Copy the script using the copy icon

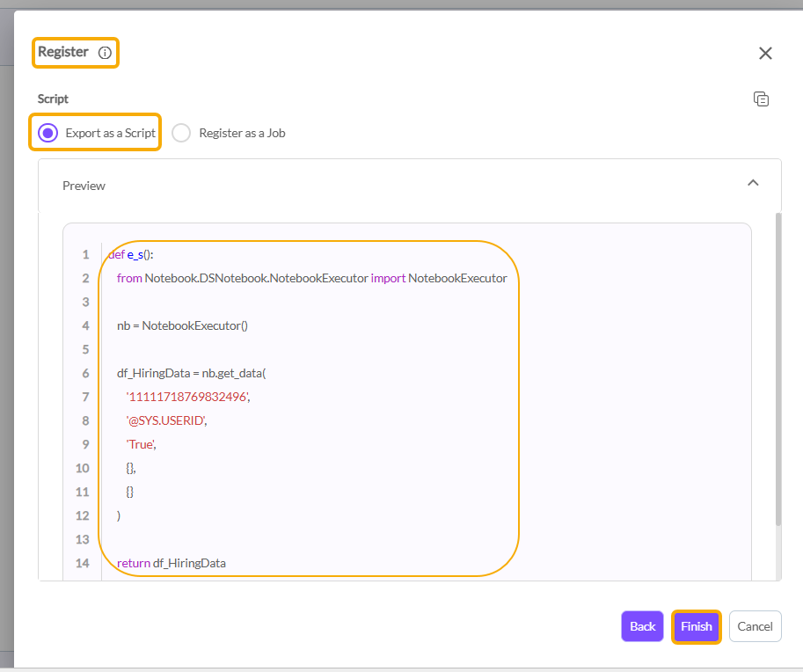click(761, 99)
